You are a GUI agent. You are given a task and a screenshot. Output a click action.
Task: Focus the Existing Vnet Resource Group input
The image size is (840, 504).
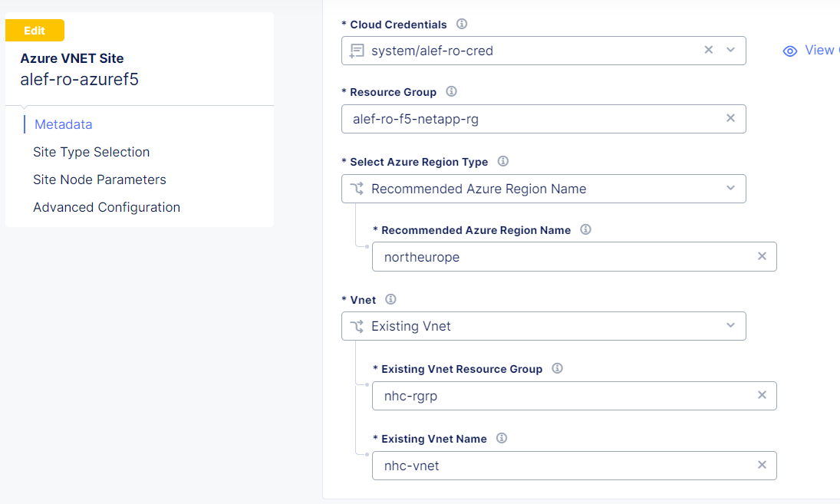575,396
